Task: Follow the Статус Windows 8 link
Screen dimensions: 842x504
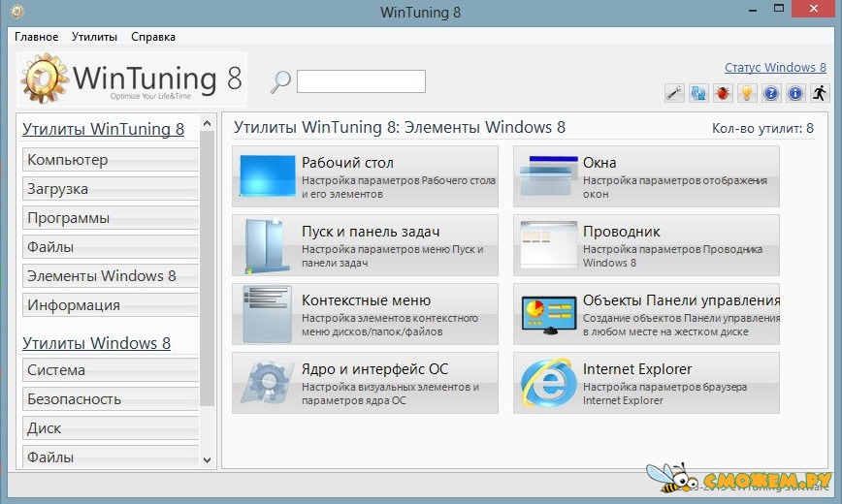Action: (775, 68)
